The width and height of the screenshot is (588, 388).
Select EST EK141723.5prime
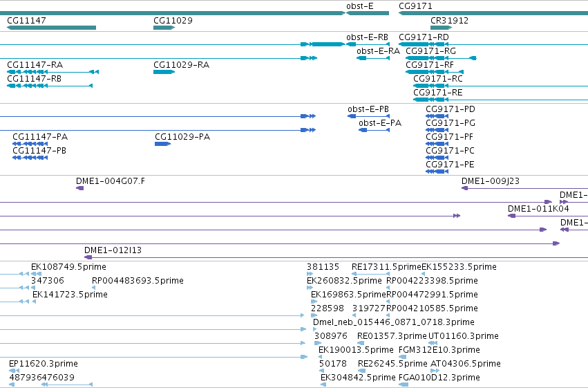(x=34, y=302)
